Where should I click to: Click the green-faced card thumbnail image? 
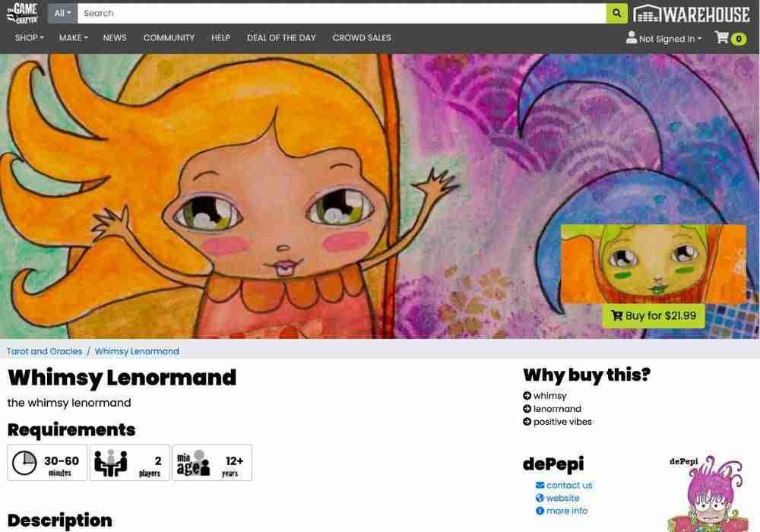tap(654, 264)
